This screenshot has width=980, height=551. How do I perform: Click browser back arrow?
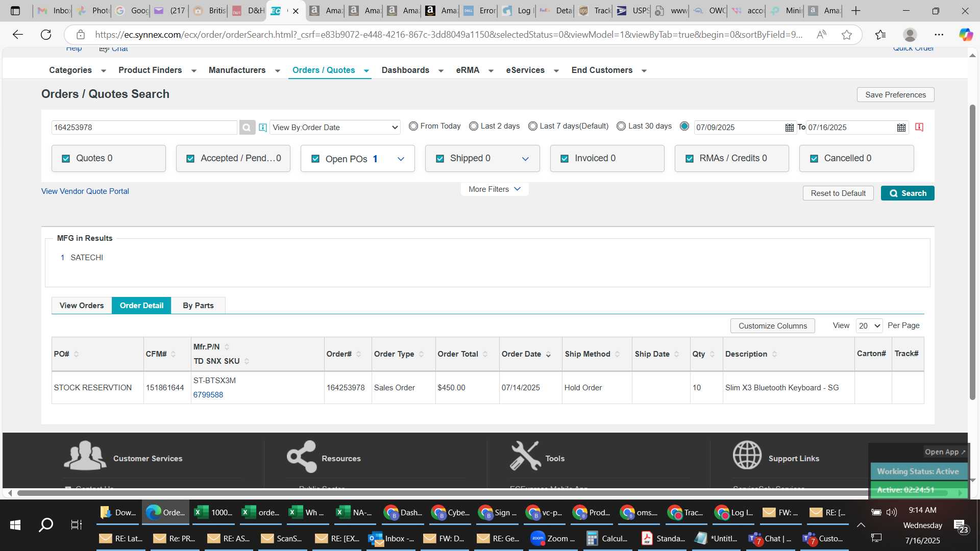coord(18,35)
